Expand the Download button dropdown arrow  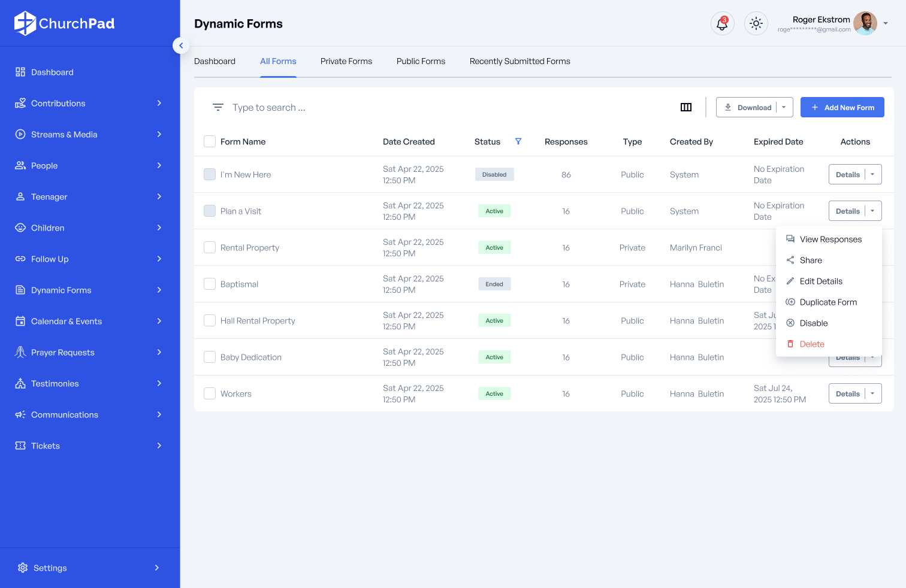click(x=784, y=107)
